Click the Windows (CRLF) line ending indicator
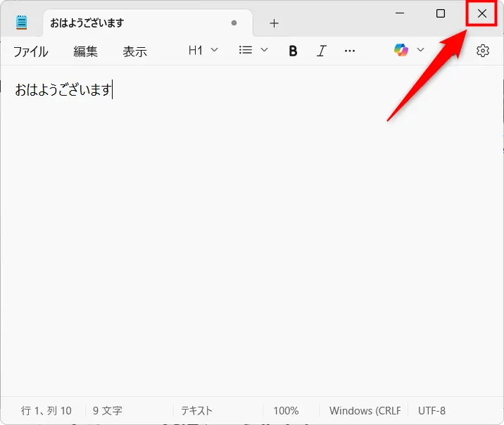Viewport: 504px width, 425px height. click(365, 411)
